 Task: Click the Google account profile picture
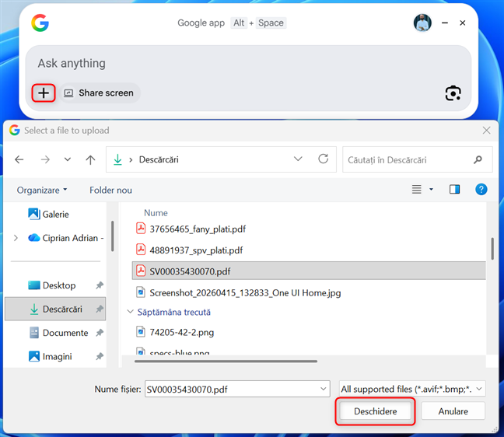click(422, 23)
